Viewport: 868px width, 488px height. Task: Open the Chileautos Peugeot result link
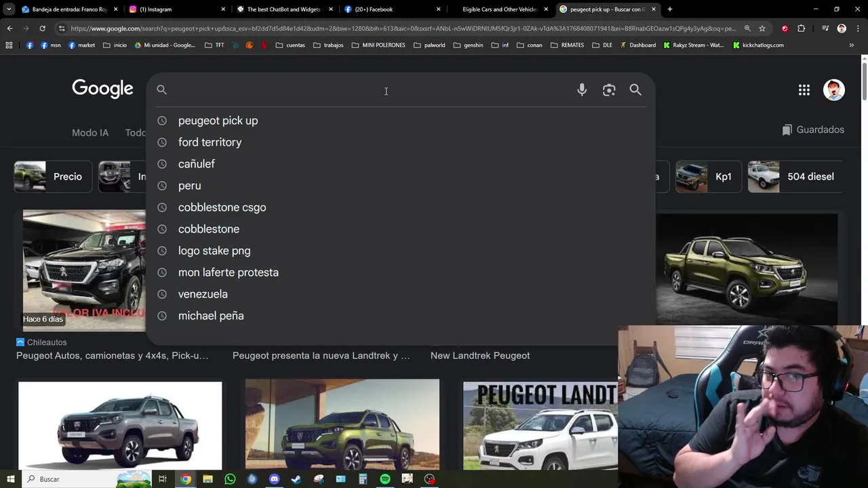point(112,356)
